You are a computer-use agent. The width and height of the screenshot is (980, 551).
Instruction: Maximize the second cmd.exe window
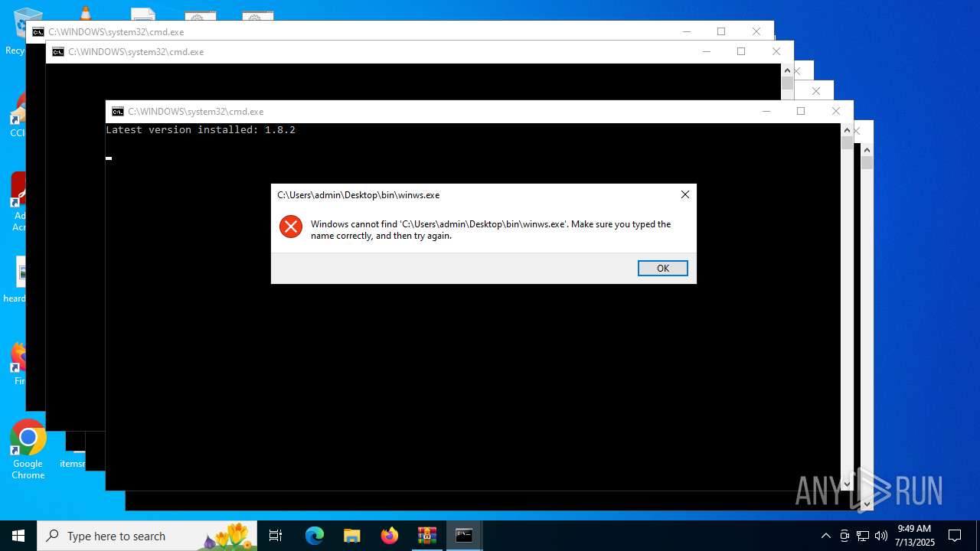click(x=741, y=51)
